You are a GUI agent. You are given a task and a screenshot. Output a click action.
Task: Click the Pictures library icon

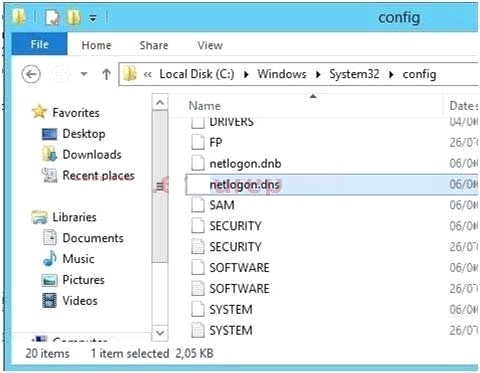click(49, 280)
